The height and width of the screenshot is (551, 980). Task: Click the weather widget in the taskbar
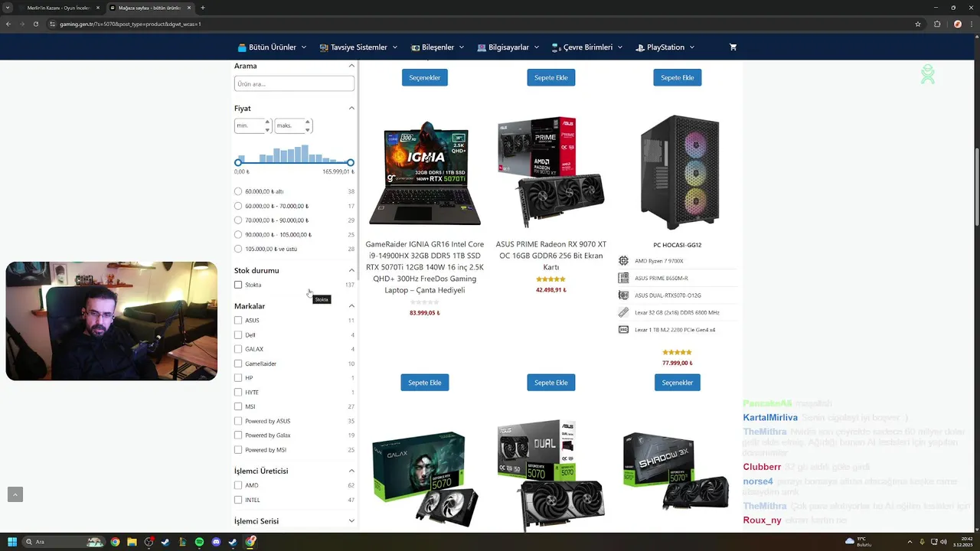[859, 542]
